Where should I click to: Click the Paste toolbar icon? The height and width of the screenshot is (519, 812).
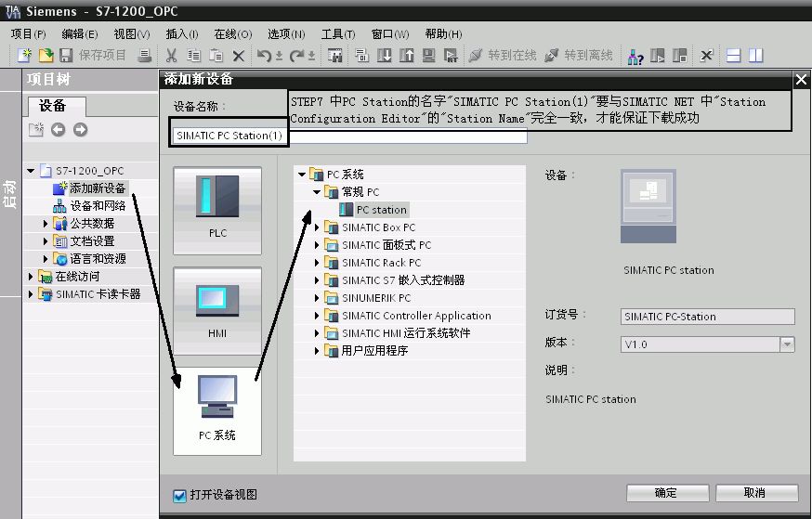[216, 55]
